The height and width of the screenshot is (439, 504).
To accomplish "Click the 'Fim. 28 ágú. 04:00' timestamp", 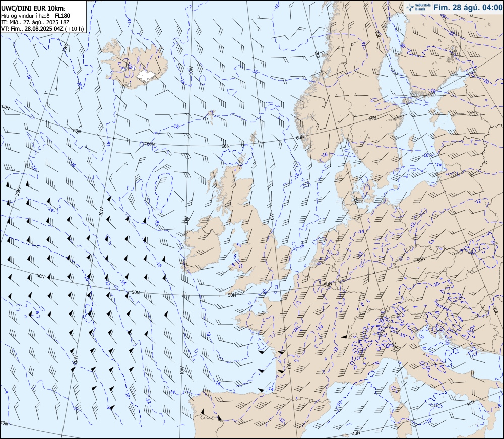I will coord(468,8).
